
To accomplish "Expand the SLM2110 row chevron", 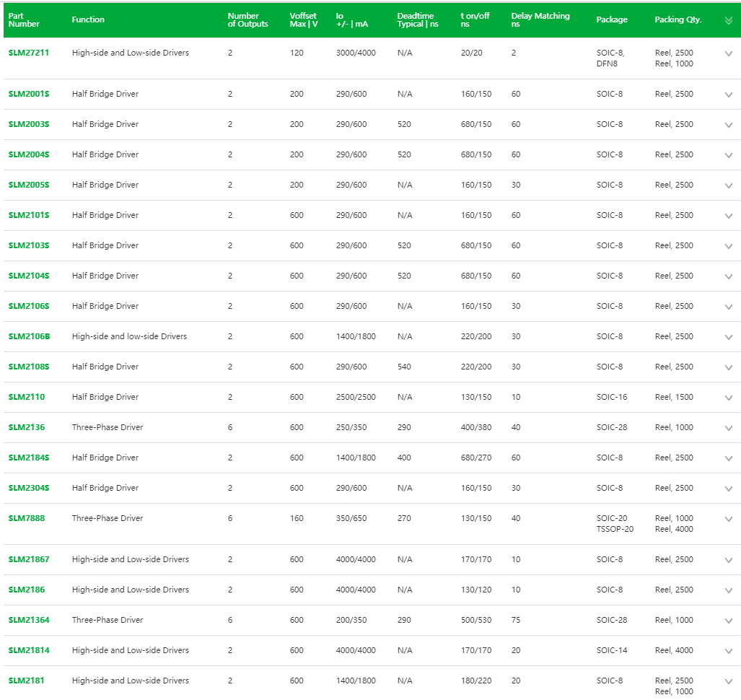I will 728,398.
